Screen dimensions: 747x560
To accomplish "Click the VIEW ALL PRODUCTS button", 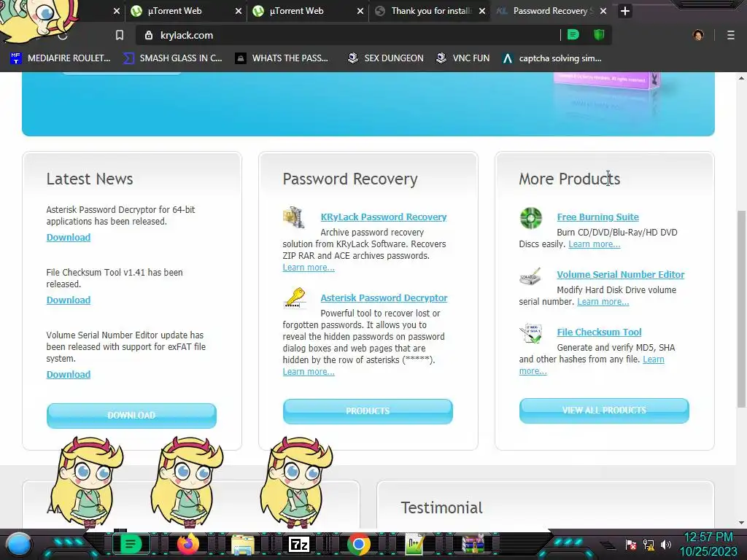I will tap(604, 411).
